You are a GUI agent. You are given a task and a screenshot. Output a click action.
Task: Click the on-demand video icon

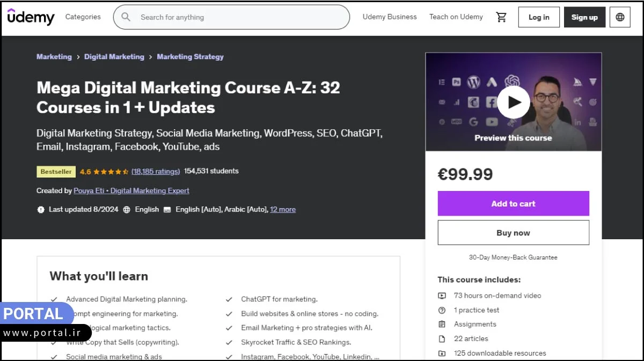[x=442, y=296]
